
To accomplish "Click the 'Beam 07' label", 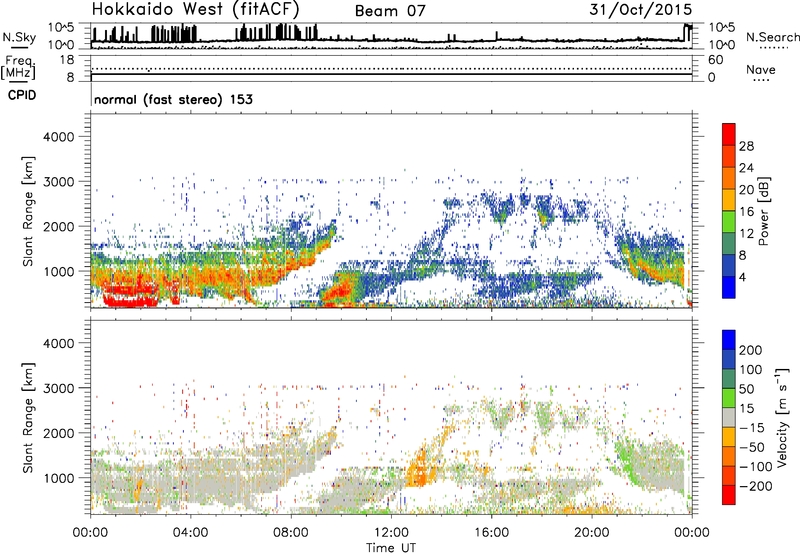I will click(390, 11).
